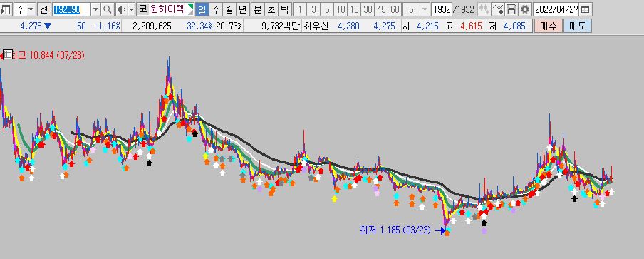Switch to monthly 월 chart period
Image resolution: width=644 pixels, height=259 pixels.
coord(229,9)
